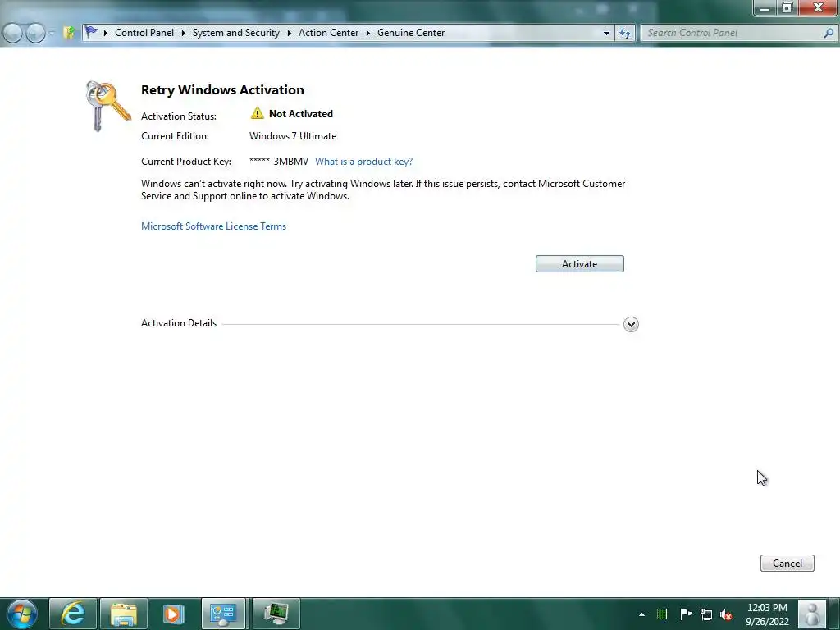Click the search magnifier icon
Viewport: 840px width, 630px height.
pyautogui.click(x=829, y=33)
